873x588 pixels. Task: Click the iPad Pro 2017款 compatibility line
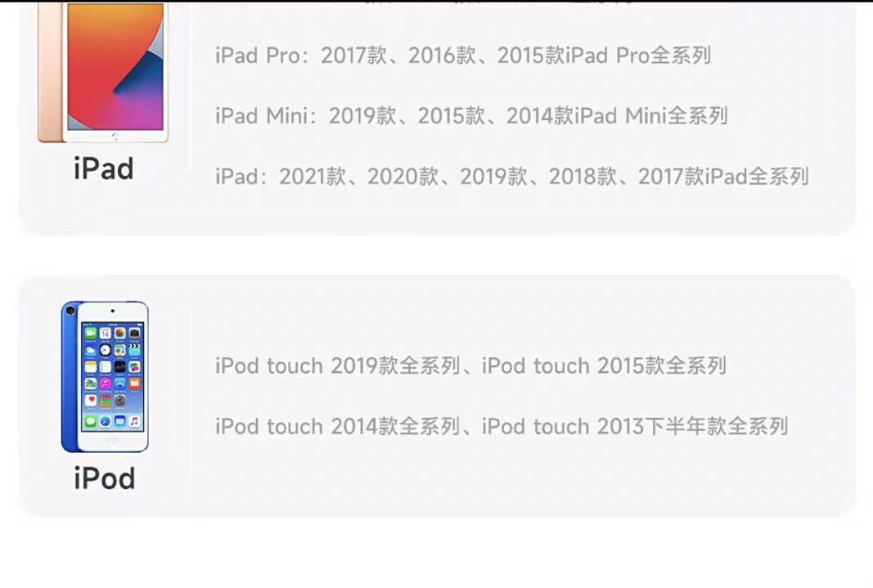coord(463,56)
